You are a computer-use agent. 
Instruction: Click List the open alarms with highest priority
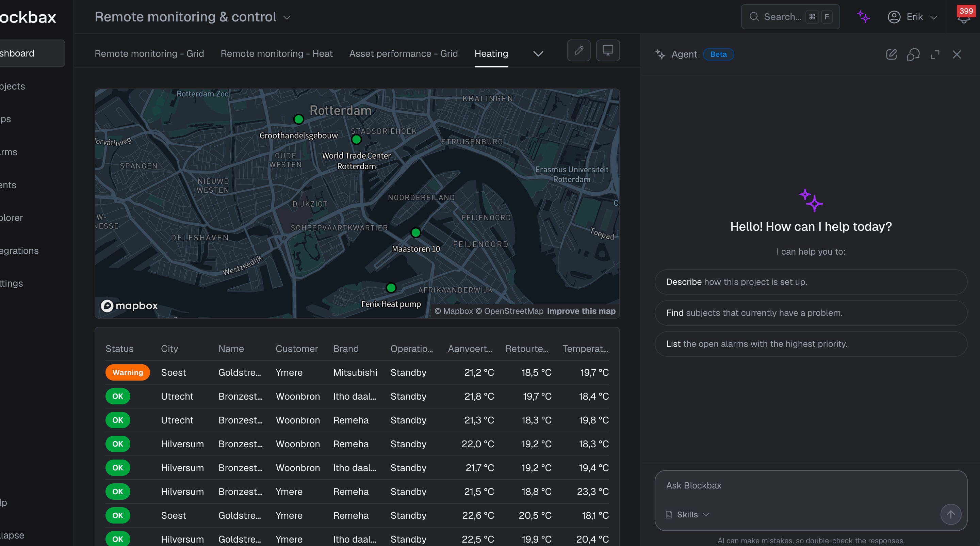pyautogui.click(x=811, y=343)
